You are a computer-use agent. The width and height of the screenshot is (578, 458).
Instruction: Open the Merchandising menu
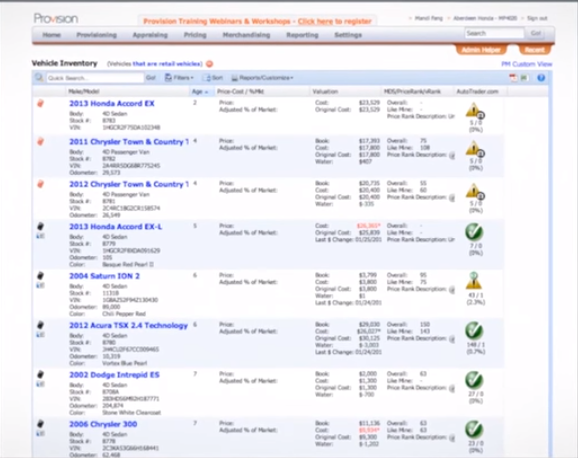click(246, 35)
